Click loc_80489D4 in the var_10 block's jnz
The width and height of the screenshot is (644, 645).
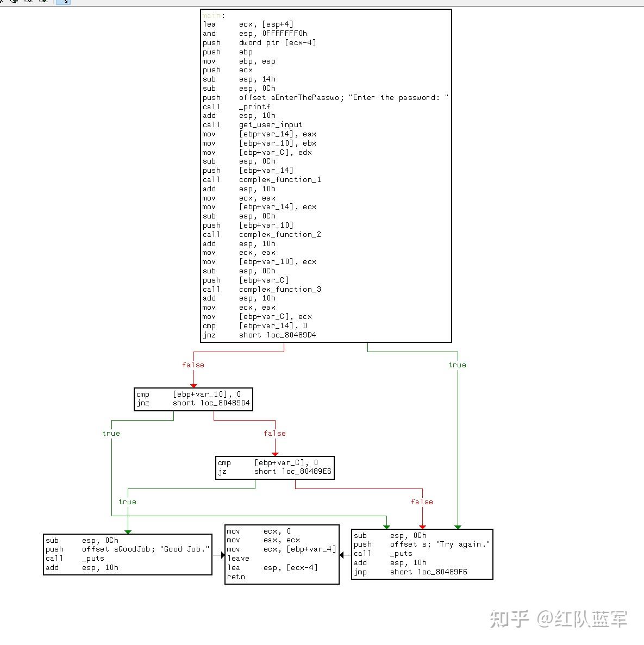tap(225, 403)
